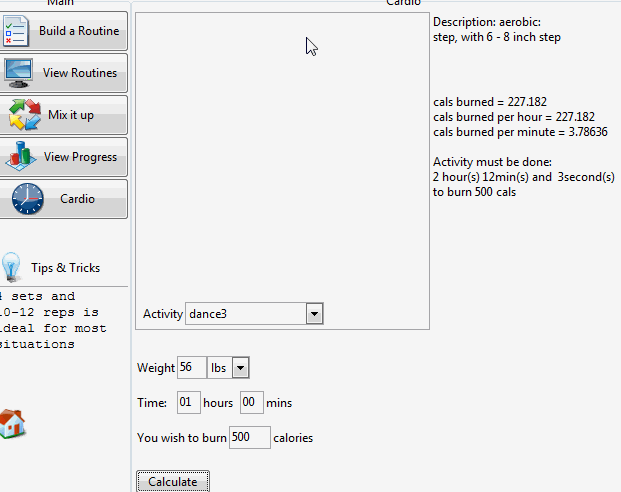Go to View Progress
The height and width of the screenshot is (492, 621).
tap(63, 157)
